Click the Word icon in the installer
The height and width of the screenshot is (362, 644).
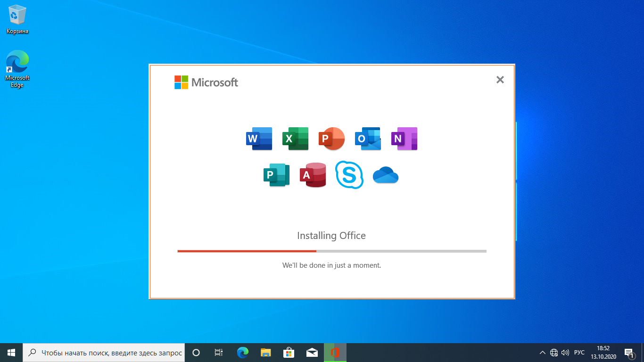259,139
